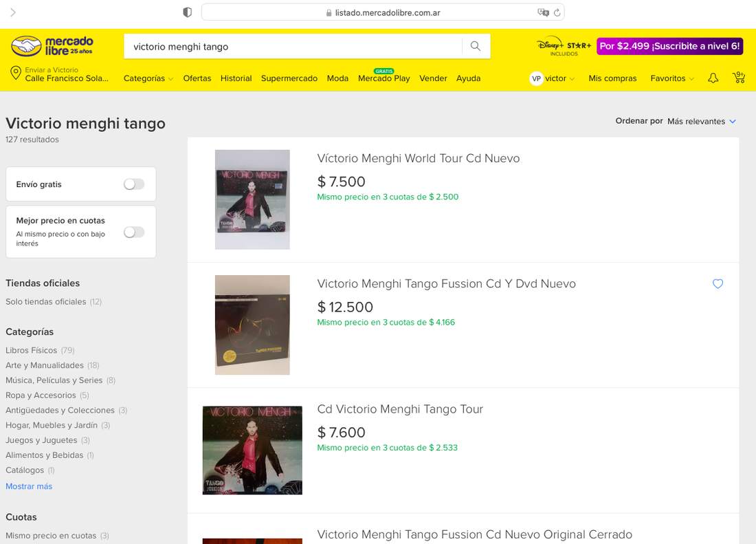Open the victor account dropdown
Screen dimensions: 756x544
pos(559,78)
